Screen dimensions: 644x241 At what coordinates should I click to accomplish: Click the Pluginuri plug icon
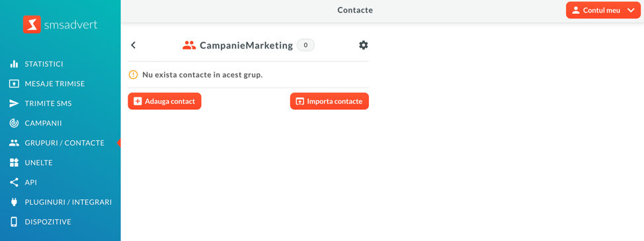coord(15,202)
